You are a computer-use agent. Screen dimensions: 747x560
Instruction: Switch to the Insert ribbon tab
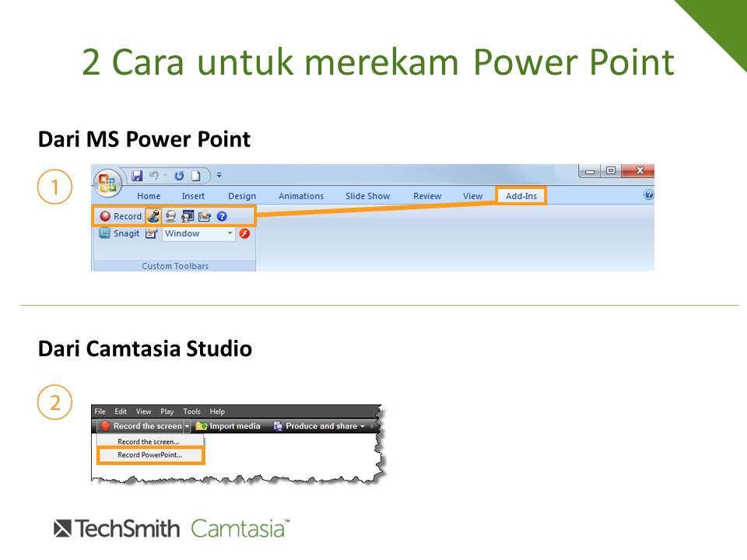pyautogui.click(x=193, y=196)
